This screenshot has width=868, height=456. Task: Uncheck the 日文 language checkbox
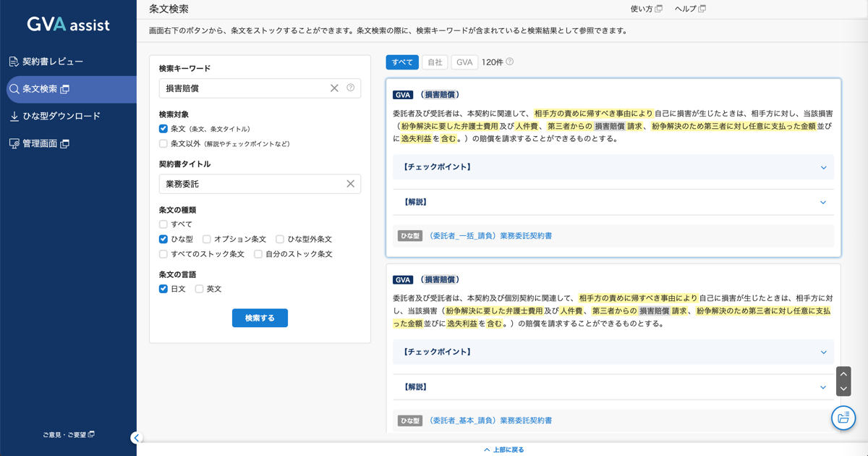coord(163,289)
